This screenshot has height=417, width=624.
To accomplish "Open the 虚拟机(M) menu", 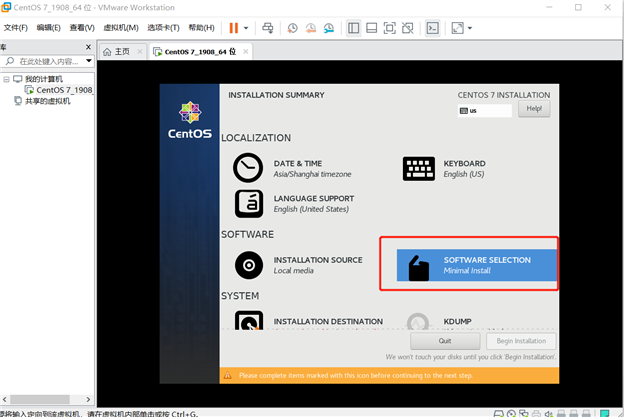I will pos(121,28).
